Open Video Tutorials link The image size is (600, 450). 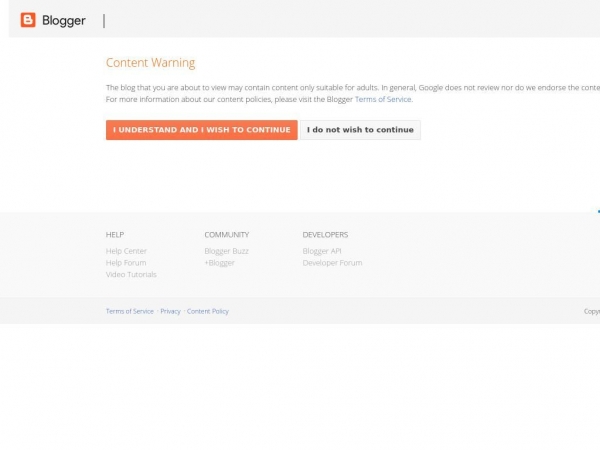[131, 274]
